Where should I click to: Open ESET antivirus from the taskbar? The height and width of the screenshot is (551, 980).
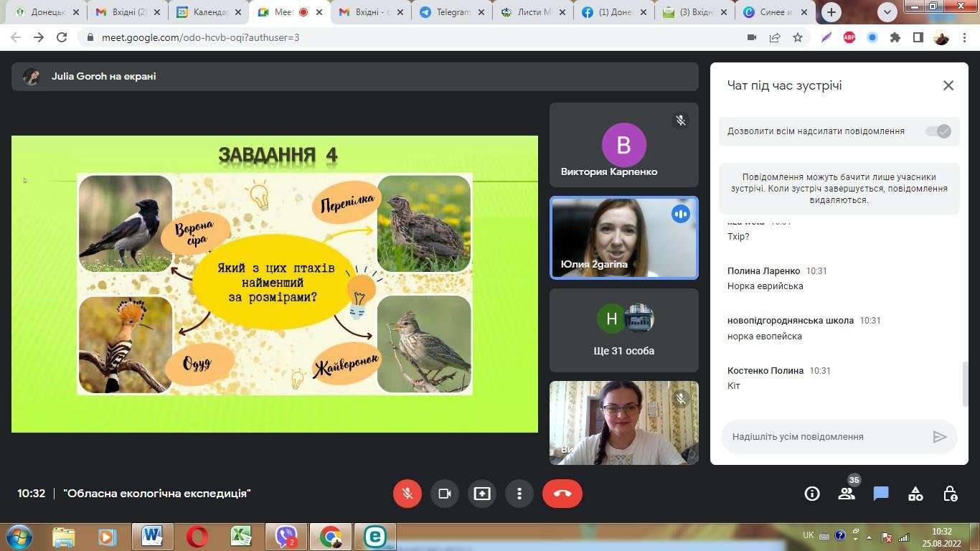coord(374,537)
